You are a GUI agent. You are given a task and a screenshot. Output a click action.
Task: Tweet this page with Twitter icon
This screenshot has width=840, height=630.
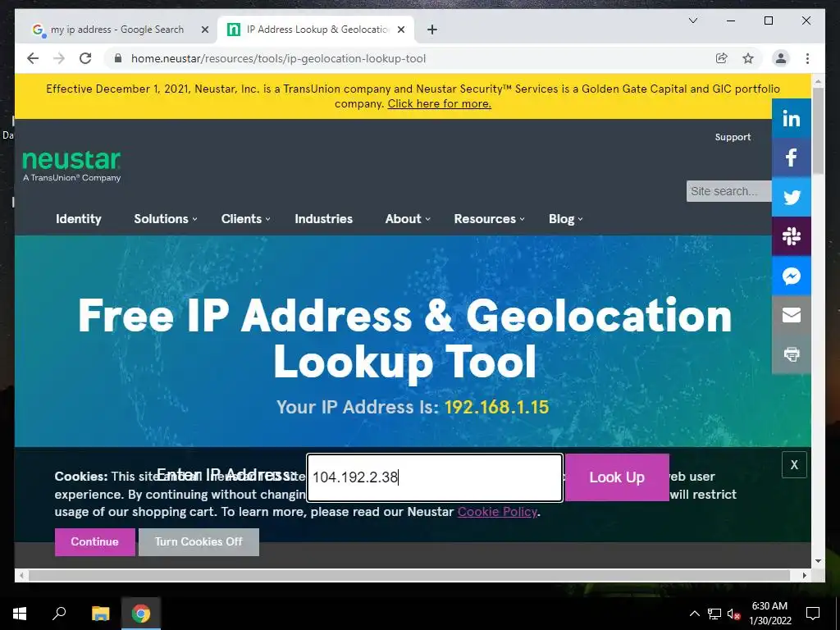[x=792, y=197]
